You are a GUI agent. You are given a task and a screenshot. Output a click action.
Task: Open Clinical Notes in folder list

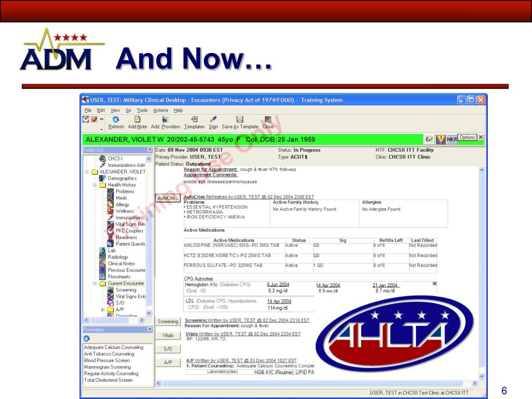coord(121,263)
